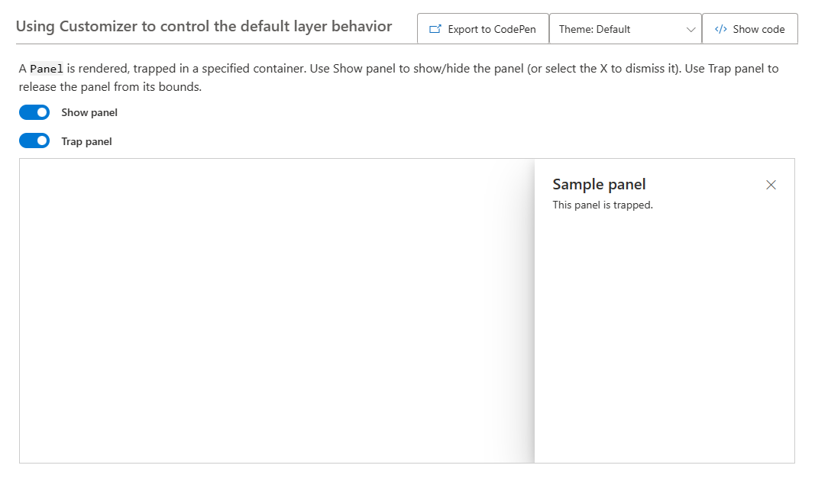The image size is (815, 504).
Task: Select the code-styled Panel text in description
Action: coord(46,68)
